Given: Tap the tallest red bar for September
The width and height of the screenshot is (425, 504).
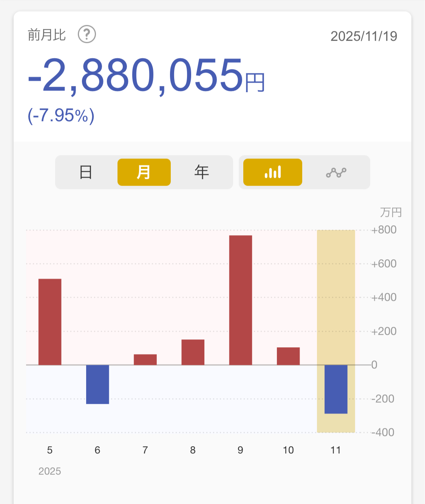Looking at the screenshot, I should (x=240, y=300).
